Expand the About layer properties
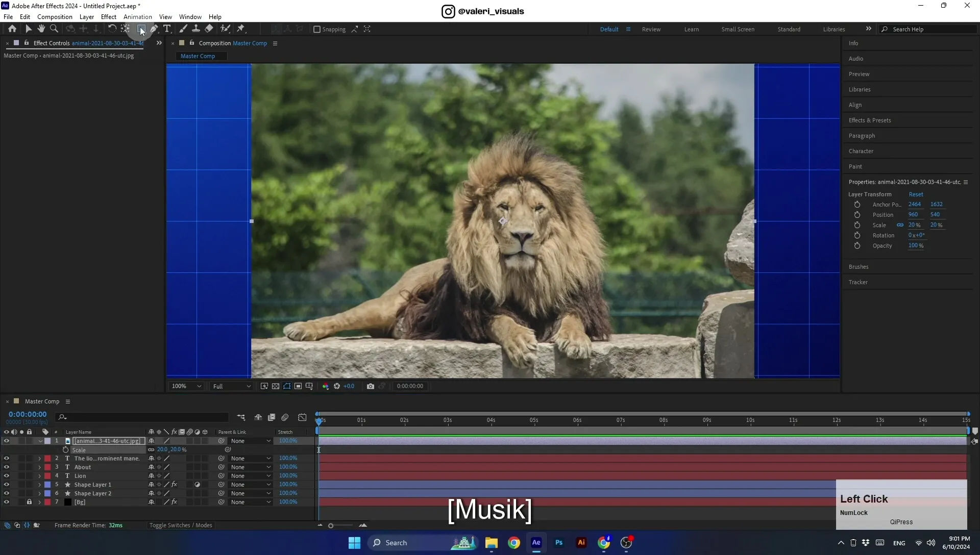The height and width of the screenshot is (555, 980). pos(39,467)
